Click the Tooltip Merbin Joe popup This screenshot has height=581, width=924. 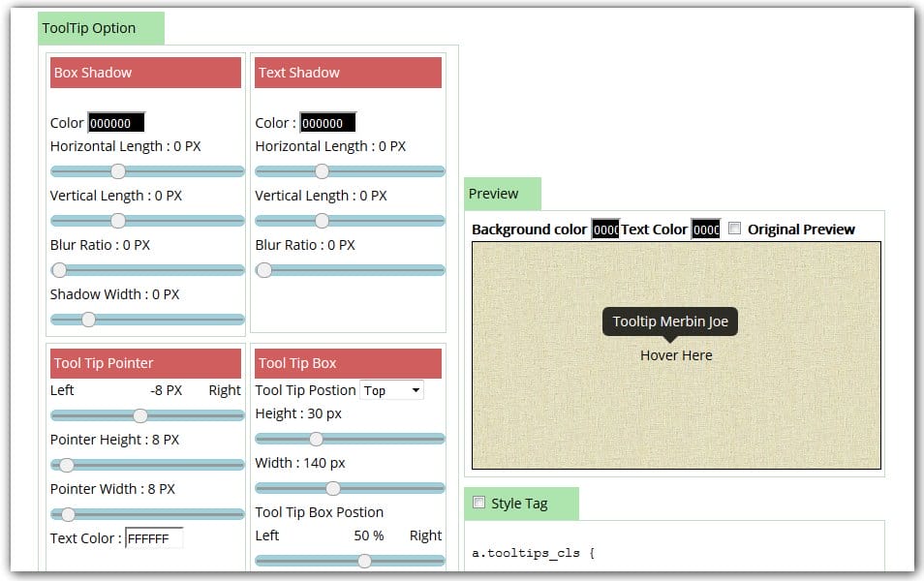pyautogui.click(x=669, y=321)
